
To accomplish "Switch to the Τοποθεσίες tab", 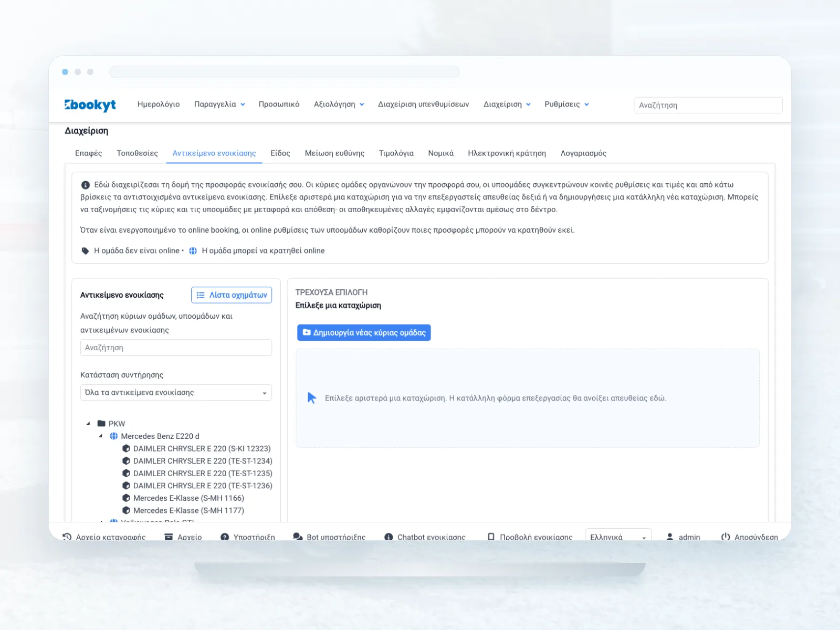I will (x=137, y=153).
